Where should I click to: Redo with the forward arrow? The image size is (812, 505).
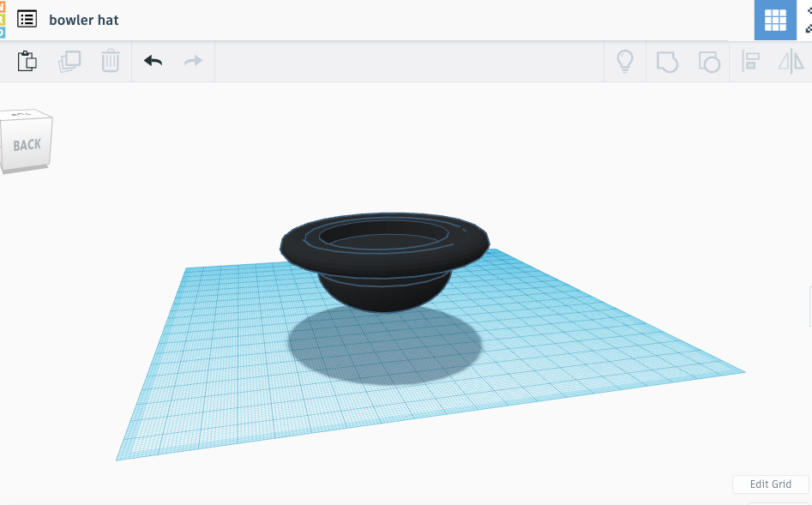(194, 62)
